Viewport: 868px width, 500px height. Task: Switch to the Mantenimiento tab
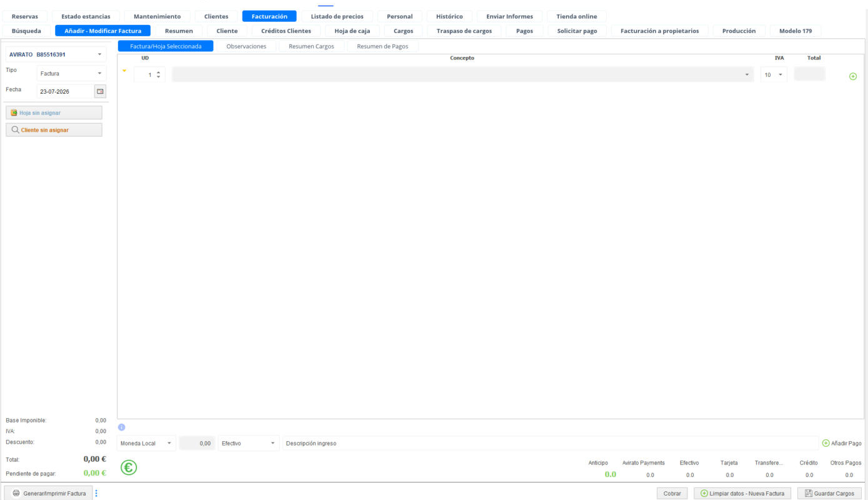pos(157,16)
